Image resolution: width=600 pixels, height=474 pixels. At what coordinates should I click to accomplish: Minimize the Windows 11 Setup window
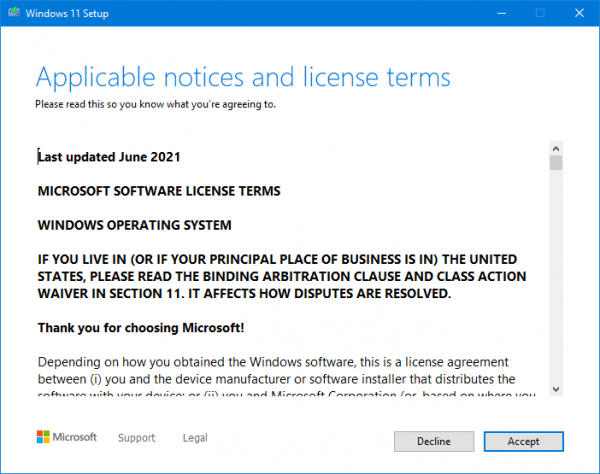pyautogui.click(x=502, y=13)
